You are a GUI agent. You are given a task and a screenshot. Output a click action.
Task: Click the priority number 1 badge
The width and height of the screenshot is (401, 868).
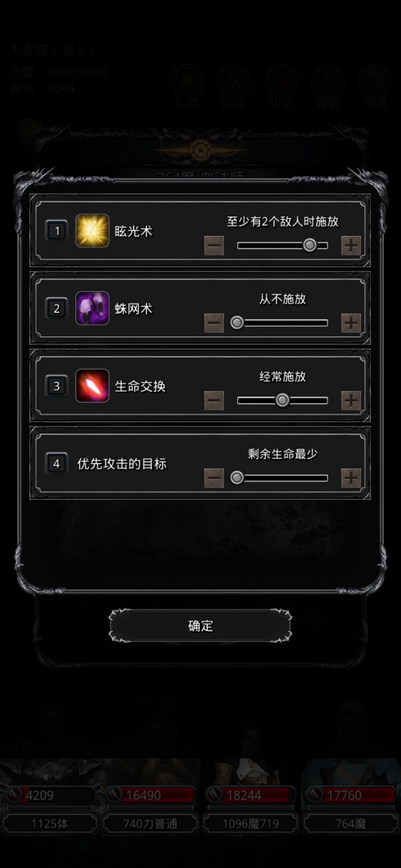tap(56, 231)
